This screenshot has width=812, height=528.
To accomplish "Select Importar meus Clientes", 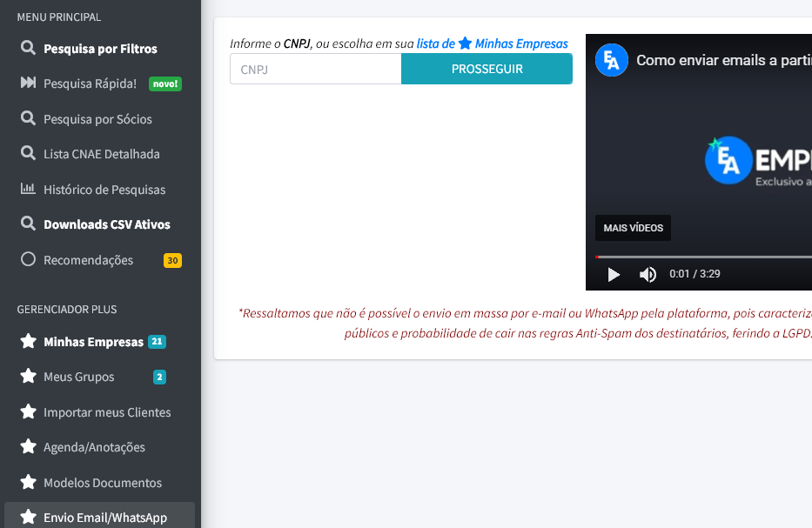I will point(107,412).
